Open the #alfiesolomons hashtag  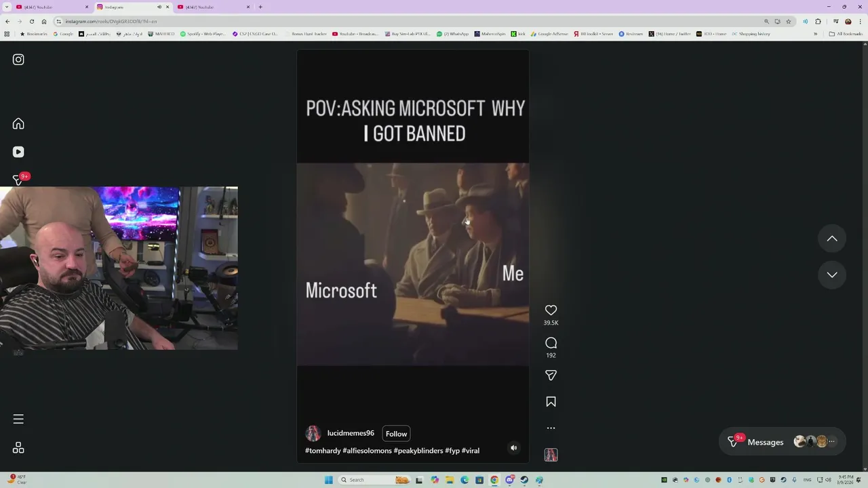point(367,451)
